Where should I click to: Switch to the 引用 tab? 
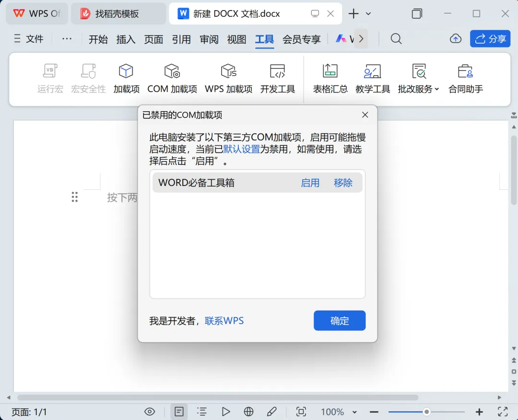(181, 39)
